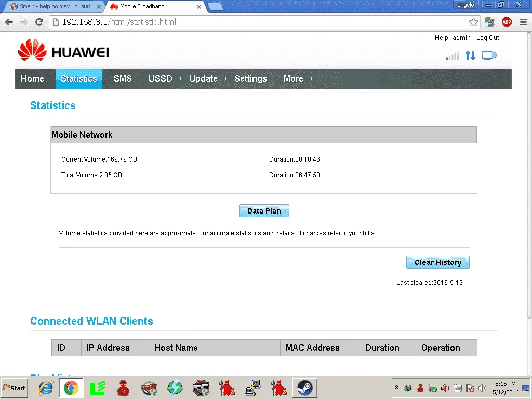
Task: Go to the Update page
Action: [x=203, y=79]
